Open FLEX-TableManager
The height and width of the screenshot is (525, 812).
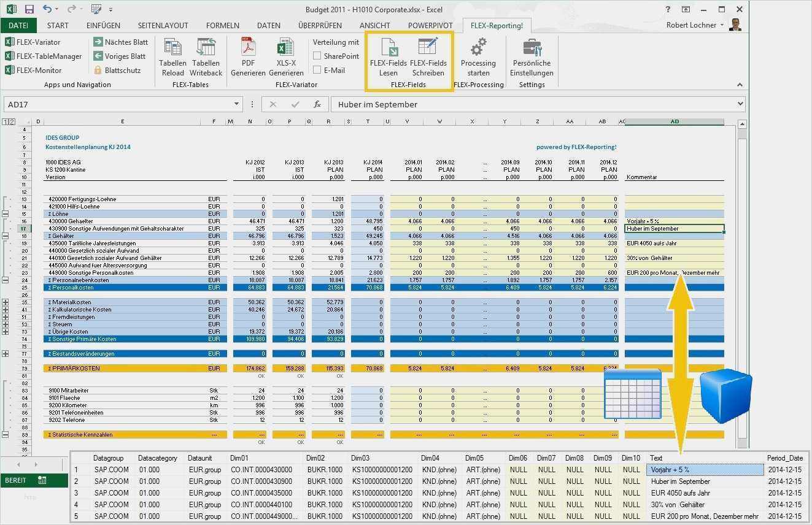tap(43, 56)
